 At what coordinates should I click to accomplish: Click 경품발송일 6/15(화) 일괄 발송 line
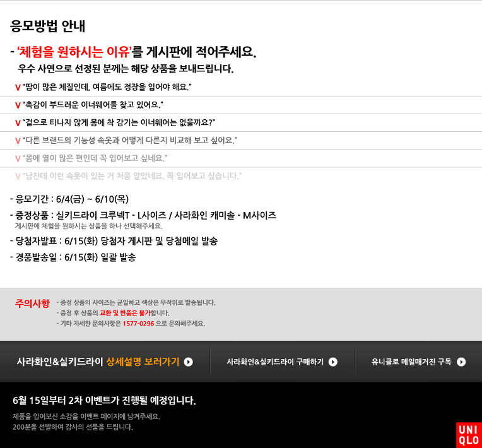(x=73, y=257)
